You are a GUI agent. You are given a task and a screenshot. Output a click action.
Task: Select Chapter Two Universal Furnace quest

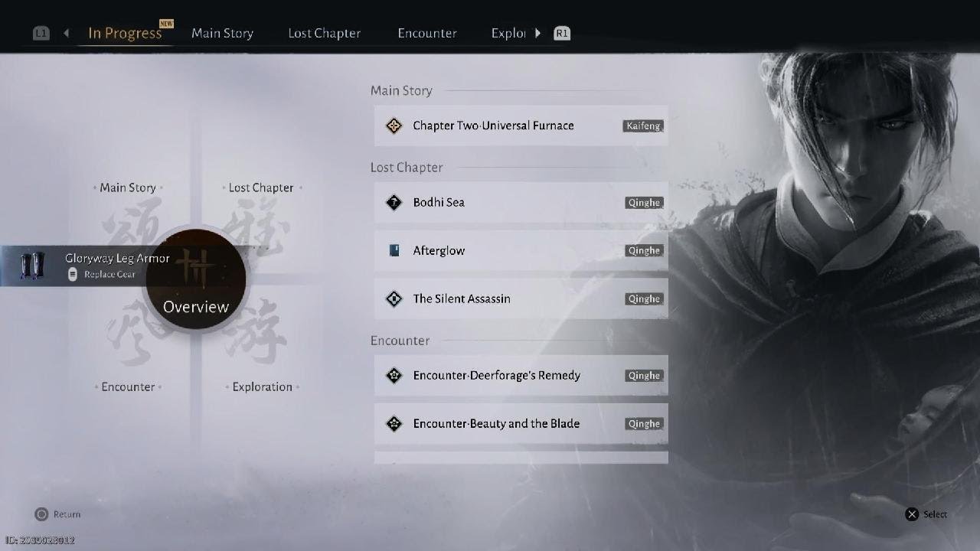[x=521, y=126]
